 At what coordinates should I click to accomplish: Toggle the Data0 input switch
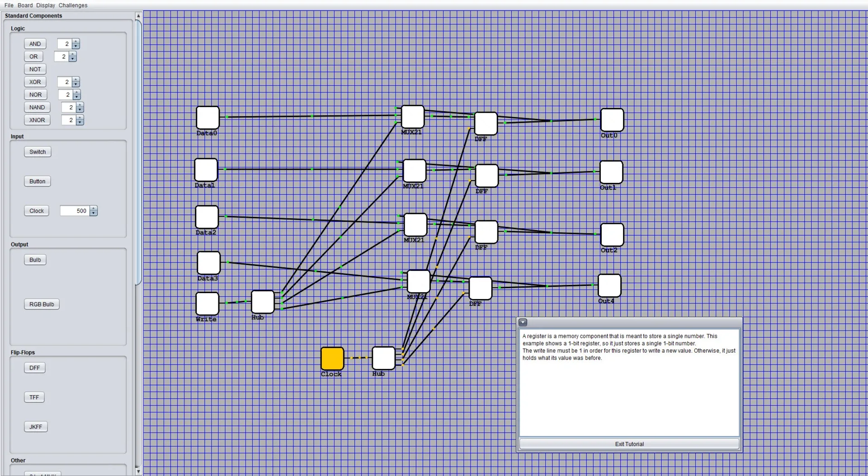(208, 117)
